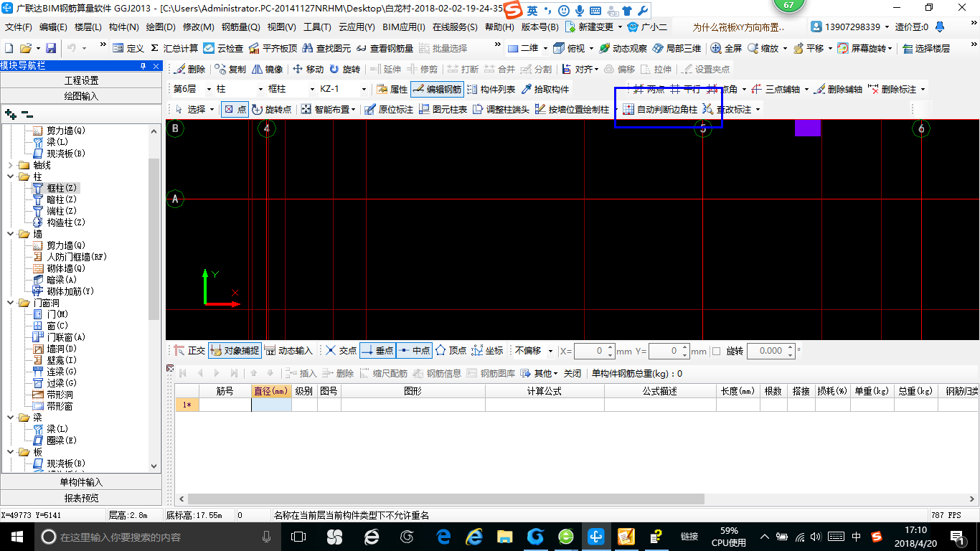Toggle 对象捕捉 object snap
The width and height of the screenshot is (980, 551).
point(235,351)
